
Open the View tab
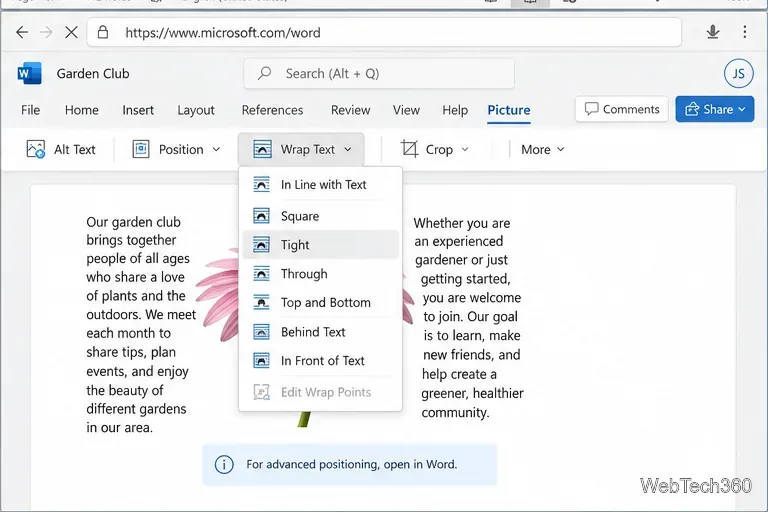coord(406,110)
